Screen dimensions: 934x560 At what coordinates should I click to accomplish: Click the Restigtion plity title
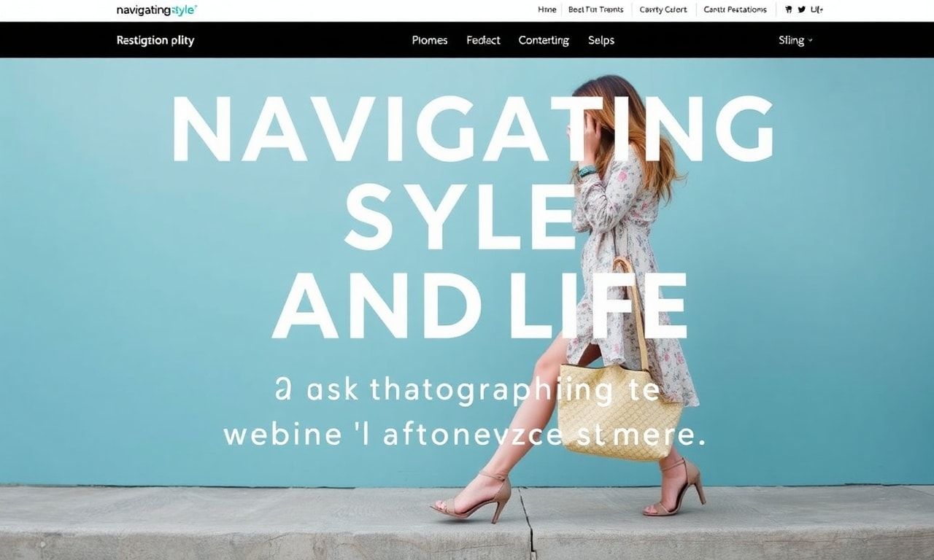click(155, 40)
